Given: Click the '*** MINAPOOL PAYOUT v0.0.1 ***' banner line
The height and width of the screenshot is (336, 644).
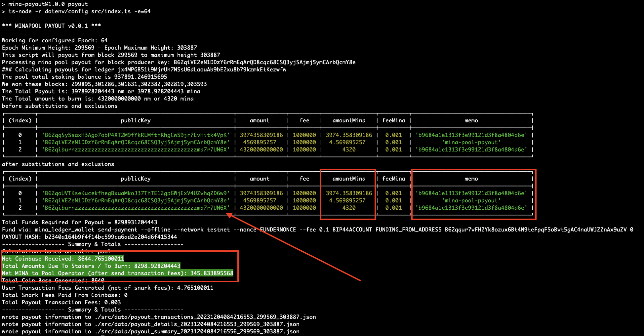Looking at the screenshot, I should (52, 26).
